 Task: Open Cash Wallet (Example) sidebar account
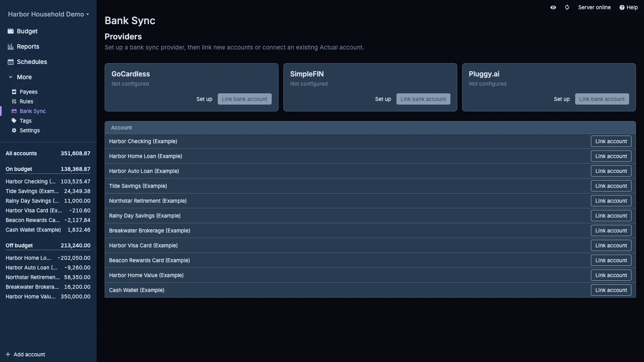coord(48,230)
